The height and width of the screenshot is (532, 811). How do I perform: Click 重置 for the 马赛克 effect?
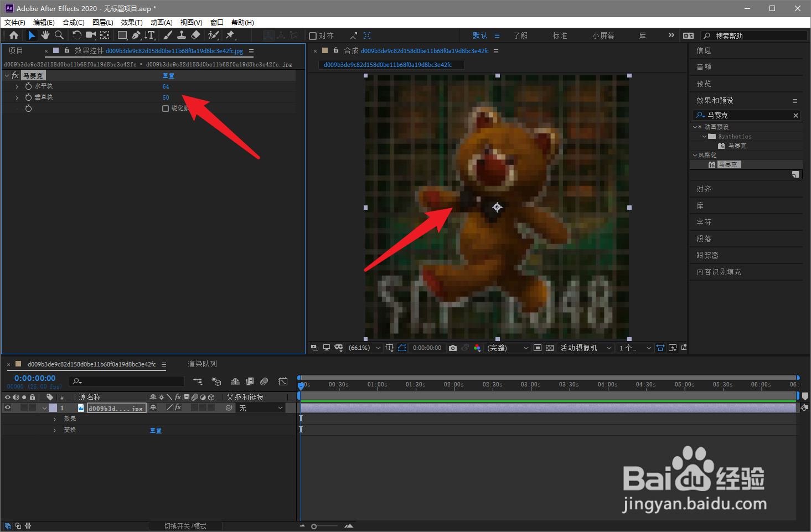pyautogui.click(x=168, y=76)
